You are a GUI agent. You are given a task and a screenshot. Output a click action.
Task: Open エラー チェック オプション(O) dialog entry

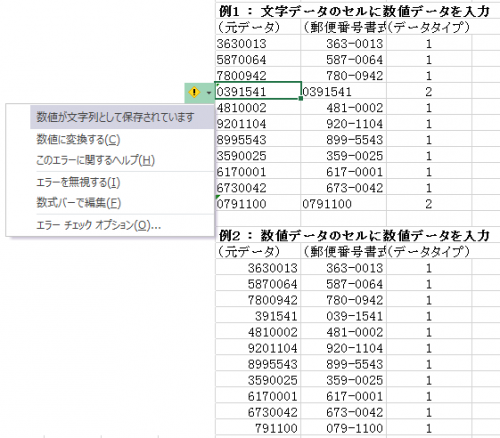(99, 225)
